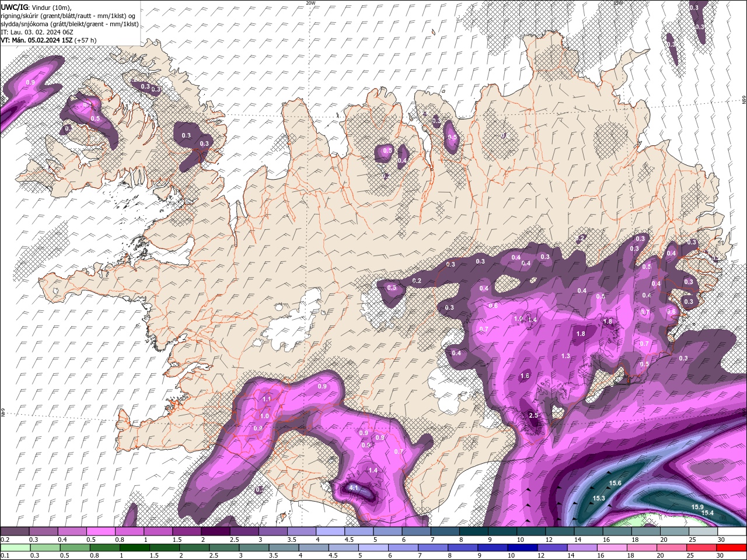Select crimson legend swatch between 25 and 30

[x=701, y=548]
